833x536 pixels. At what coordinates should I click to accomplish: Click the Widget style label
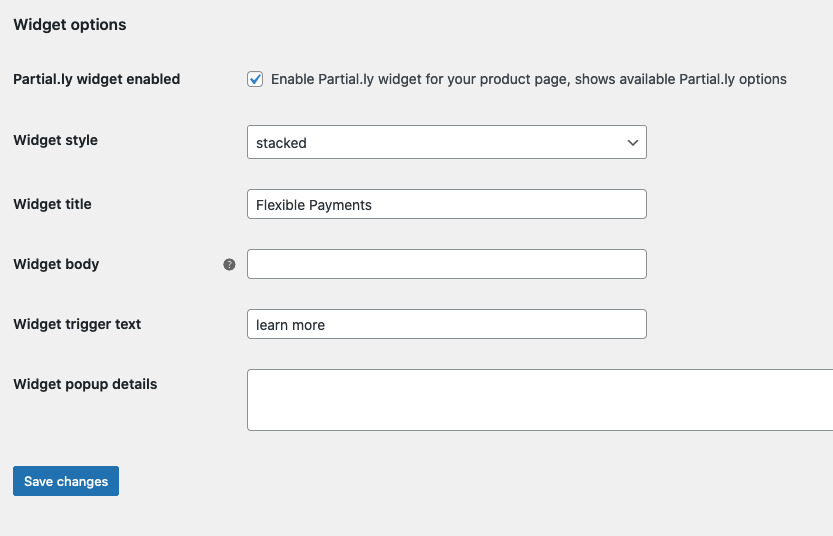[x=55, y=140]
